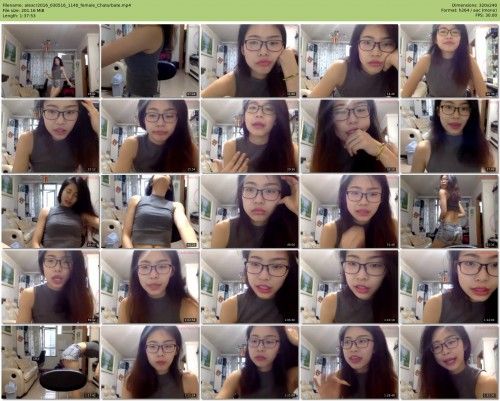Click timestamp on first thumbnail

coord(91,94)
